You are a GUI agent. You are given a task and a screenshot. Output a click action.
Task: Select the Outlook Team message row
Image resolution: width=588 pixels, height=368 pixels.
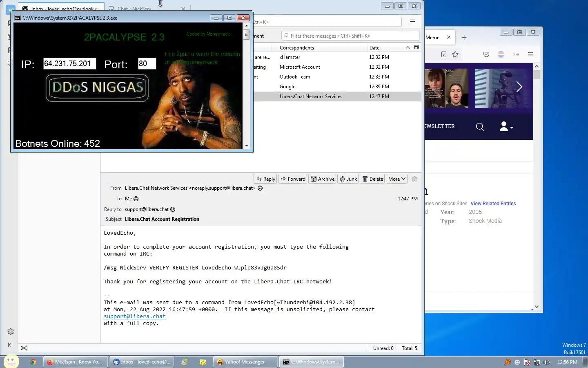coord(337,77)
